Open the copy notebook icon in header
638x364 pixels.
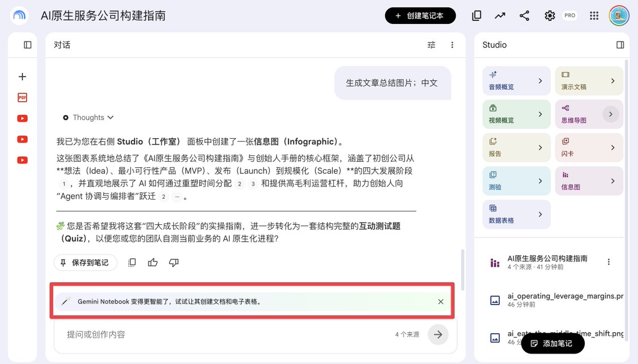476,16
